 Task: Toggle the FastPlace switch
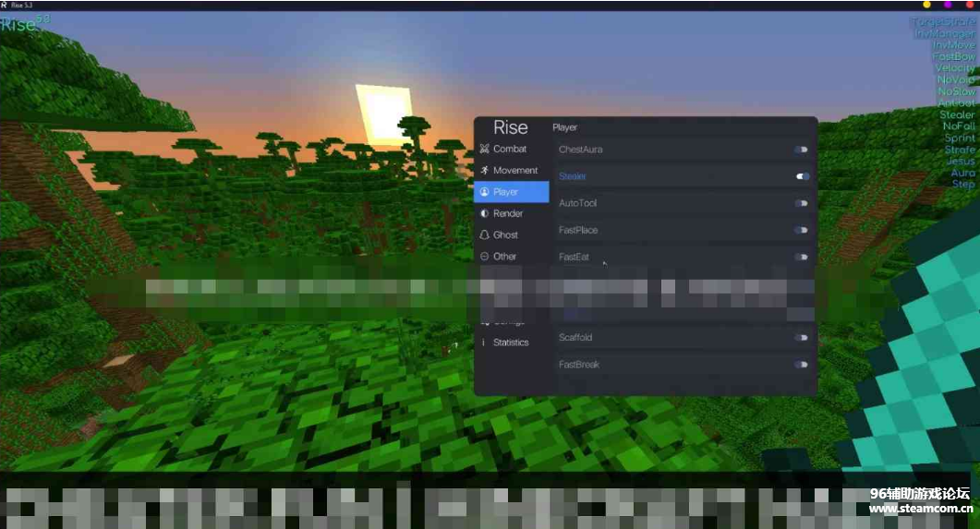(x=801, y=230)
